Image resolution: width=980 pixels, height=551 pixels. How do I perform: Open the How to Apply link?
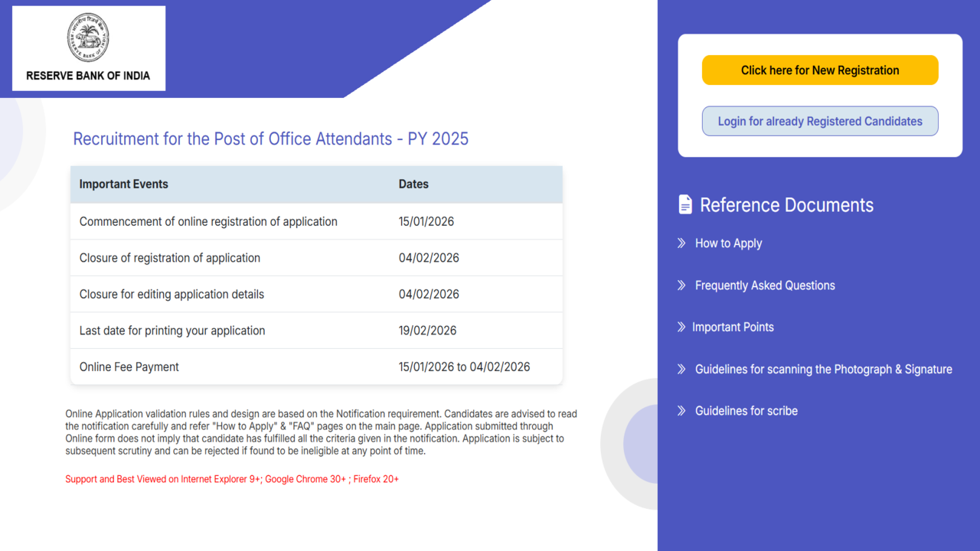[x=728, y=243]
